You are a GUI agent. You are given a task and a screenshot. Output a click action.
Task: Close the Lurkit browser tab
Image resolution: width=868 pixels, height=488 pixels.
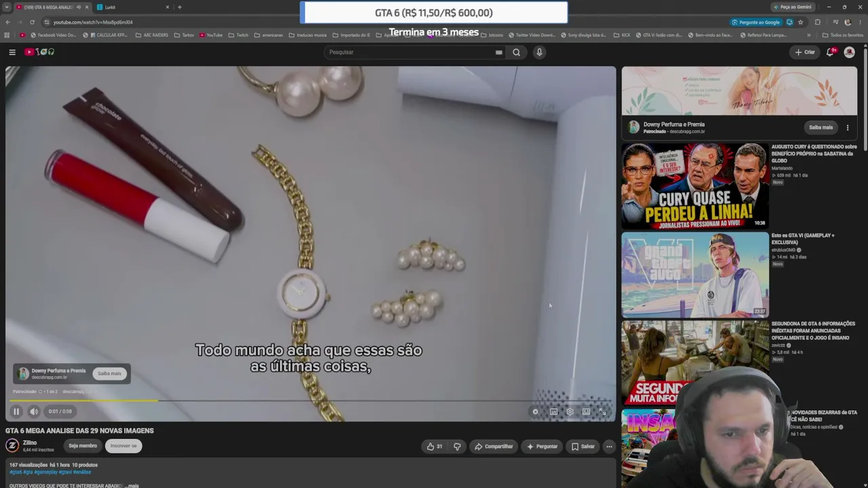pos(167,7)
